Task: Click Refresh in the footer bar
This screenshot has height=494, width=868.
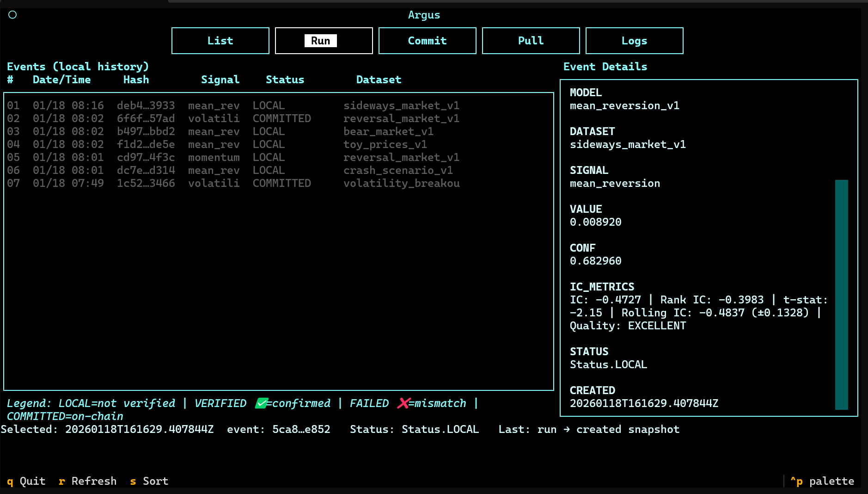Action: tap(88, 481)
